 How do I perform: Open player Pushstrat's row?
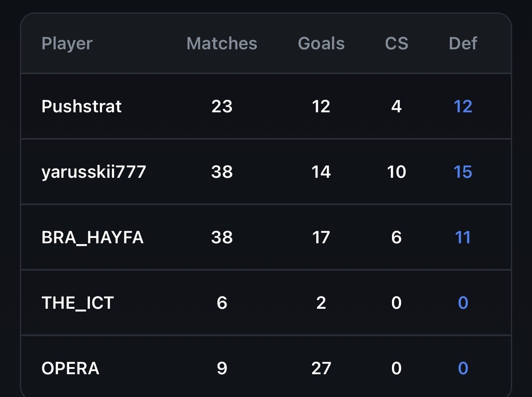(x=82, y=107)
